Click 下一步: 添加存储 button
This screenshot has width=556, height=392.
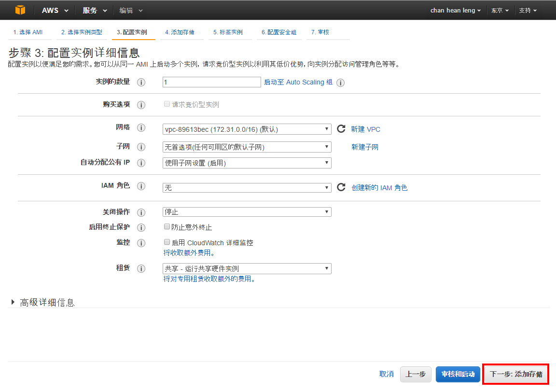coord(516,374)
